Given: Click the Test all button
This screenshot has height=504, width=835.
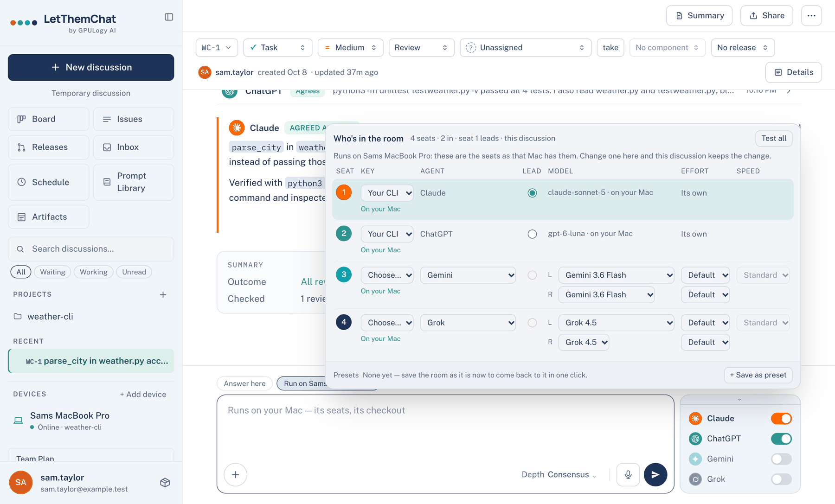Looking at the screenshot, I should tap(774, 138).
